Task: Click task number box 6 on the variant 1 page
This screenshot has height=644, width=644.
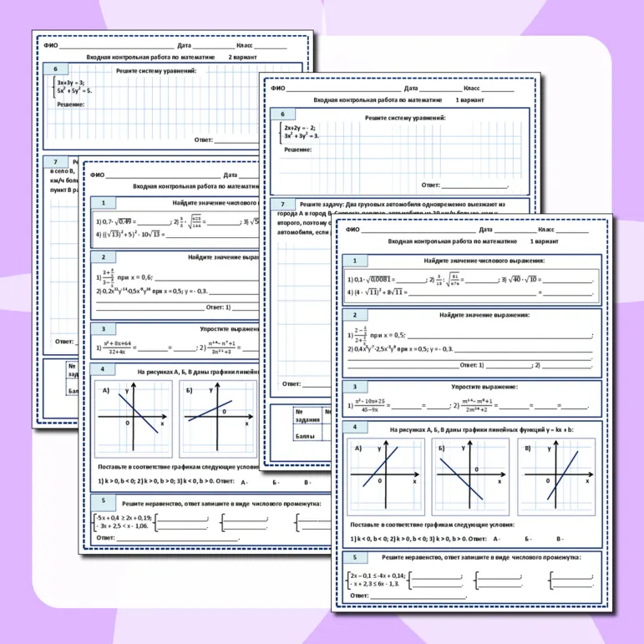Action: tap(282, 114)
